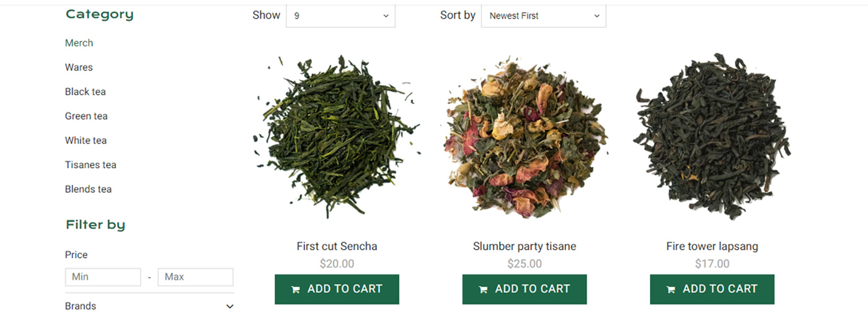Click the Max price input field

[195, 277]
